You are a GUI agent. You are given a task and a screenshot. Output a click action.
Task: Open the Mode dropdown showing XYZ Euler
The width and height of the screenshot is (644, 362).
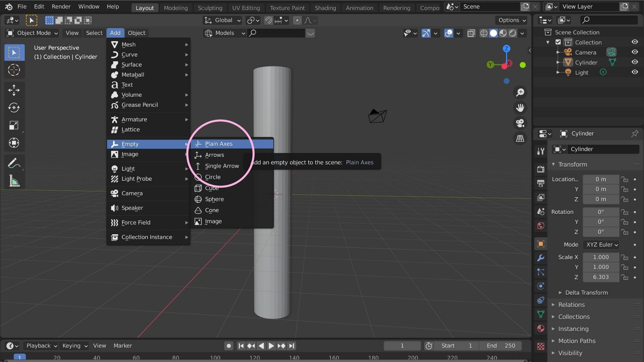coord(601,244)
